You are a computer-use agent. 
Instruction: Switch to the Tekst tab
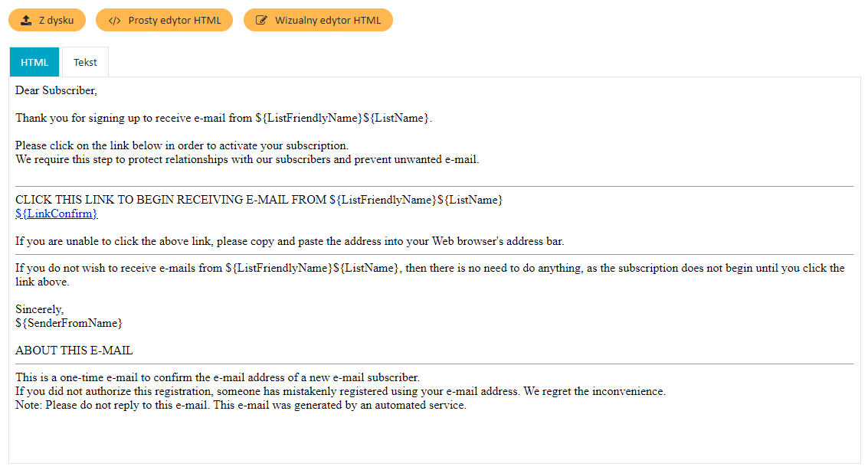(85, 62)
